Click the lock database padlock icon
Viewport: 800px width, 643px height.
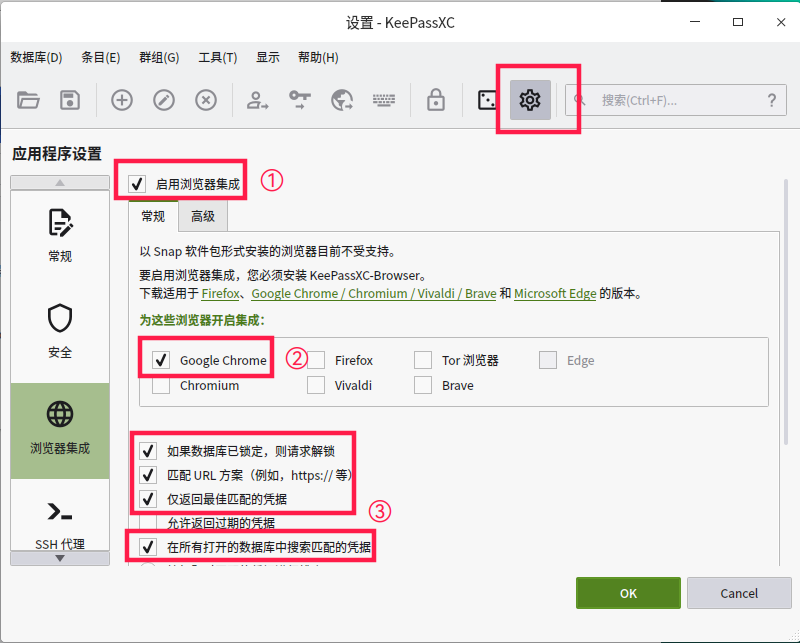[435, 100]
